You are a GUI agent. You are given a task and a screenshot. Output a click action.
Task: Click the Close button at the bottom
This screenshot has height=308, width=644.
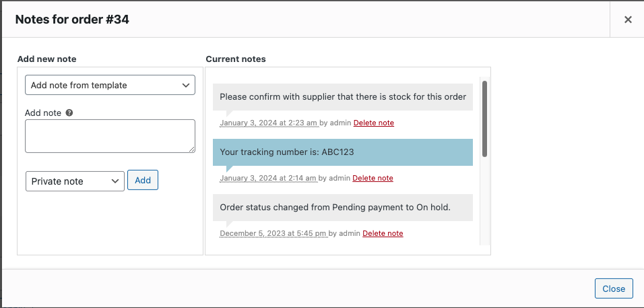coord(614,288)
